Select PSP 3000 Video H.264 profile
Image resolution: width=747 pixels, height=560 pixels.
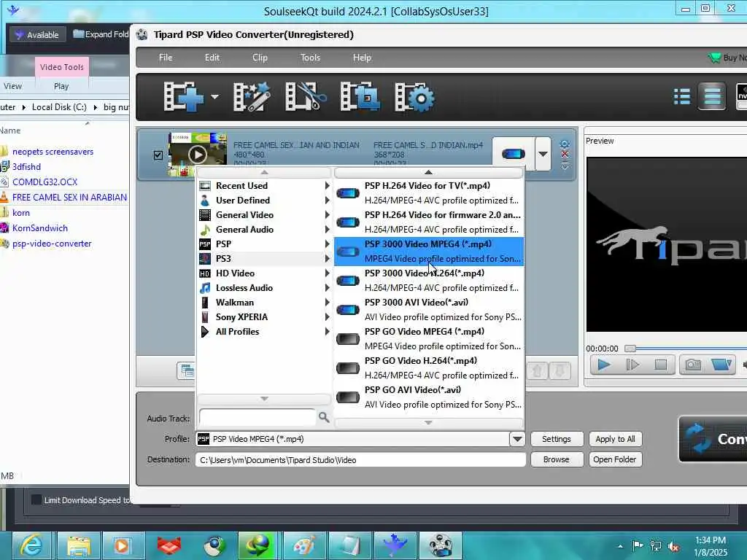tap(429, 281)
